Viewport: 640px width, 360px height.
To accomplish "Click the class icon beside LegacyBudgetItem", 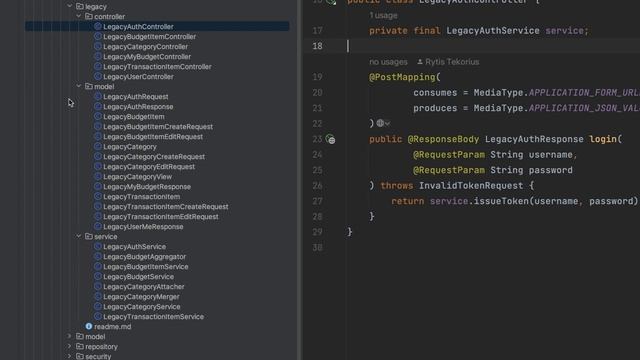I will tap(98, 116).
